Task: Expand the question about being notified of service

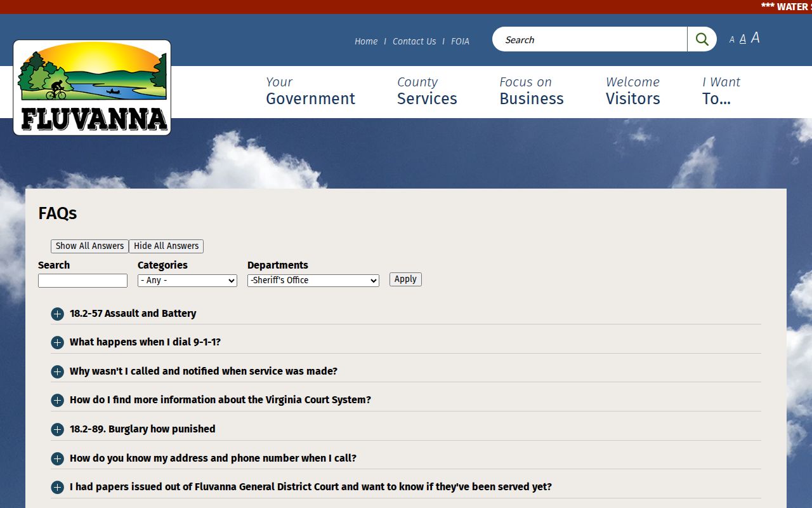Action: (204, 371)
